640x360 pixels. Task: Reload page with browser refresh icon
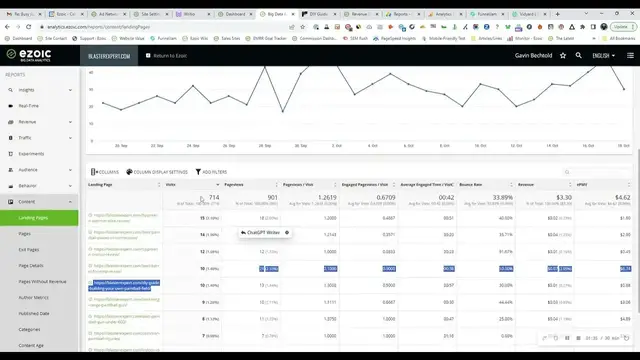tap(29, 27)
